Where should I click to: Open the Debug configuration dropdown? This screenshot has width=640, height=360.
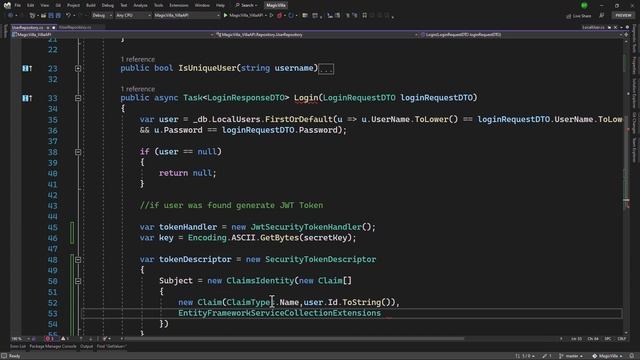pos(102,16)
